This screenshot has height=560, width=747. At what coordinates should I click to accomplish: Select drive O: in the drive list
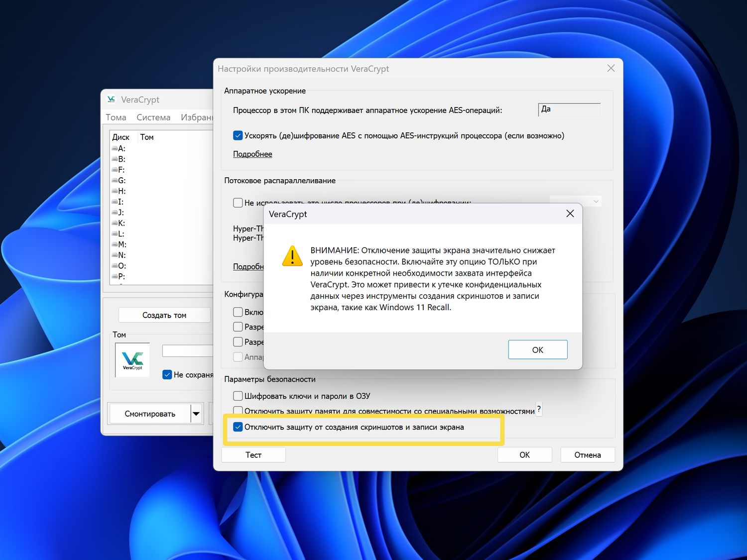point(119,266)
